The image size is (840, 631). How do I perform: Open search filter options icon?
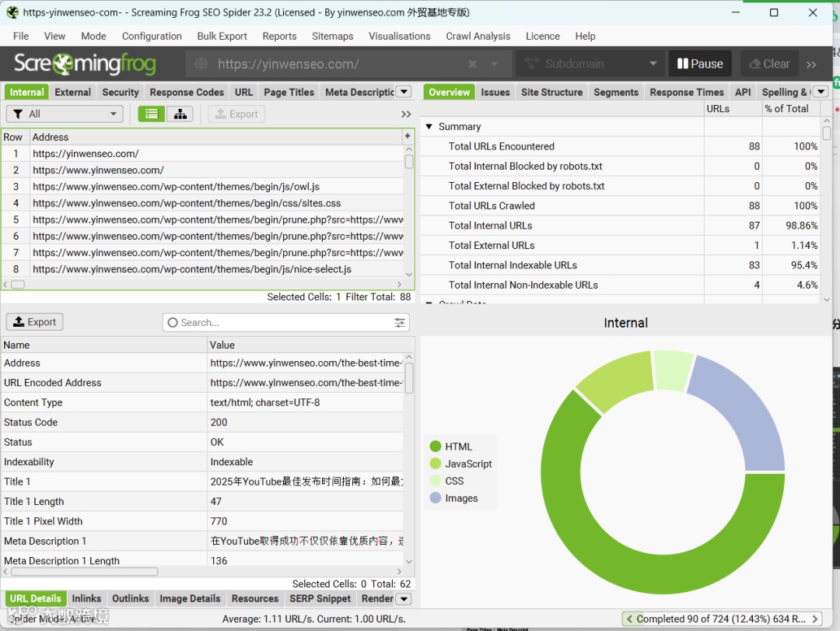click(399, 322)
